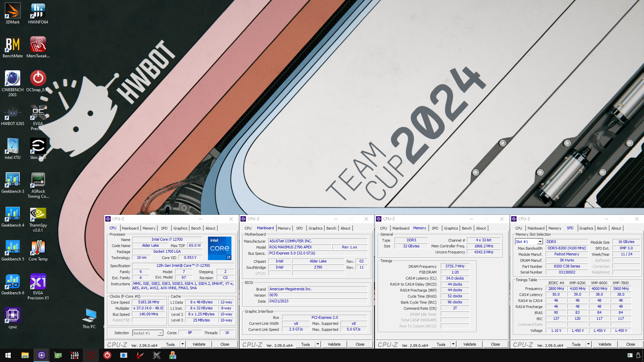The width and height of the screenshot is (644, 362).
Task: Select the Geekbench 3 desktop icon
Action: (x=12, y=183)
